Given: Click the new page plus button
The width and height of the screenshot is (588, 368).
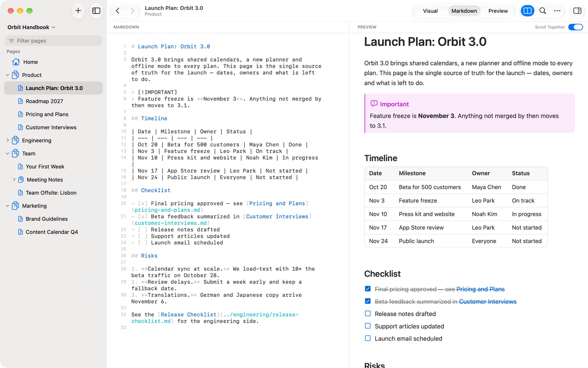Looking at the screenshot, I should pos(78,11).
